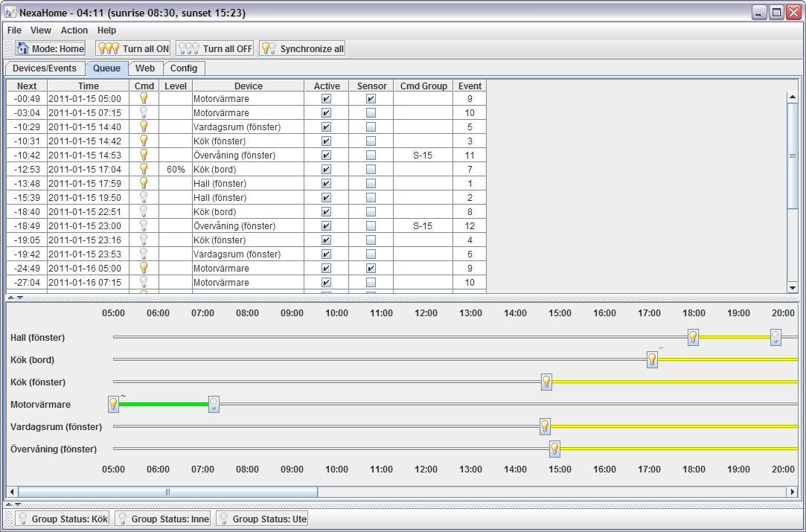
Task: Turn all devices ON
Action: tap(133, 49)
